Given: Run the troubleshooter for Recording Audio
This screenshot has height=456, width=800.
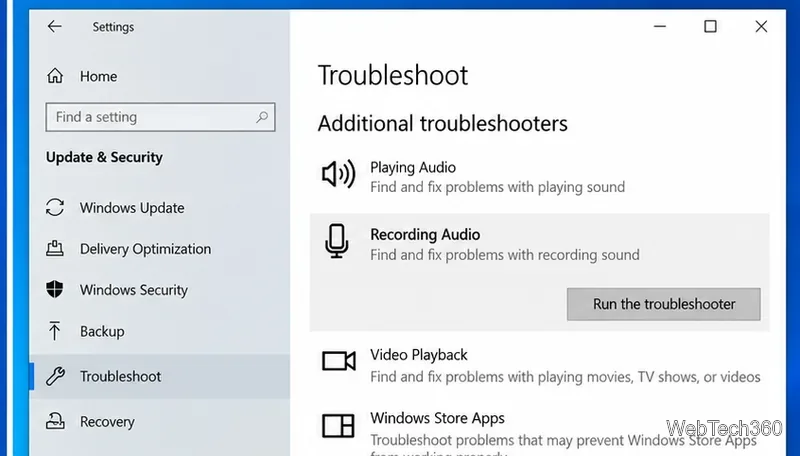Looking at the screenshot, I should pos(663,304).
